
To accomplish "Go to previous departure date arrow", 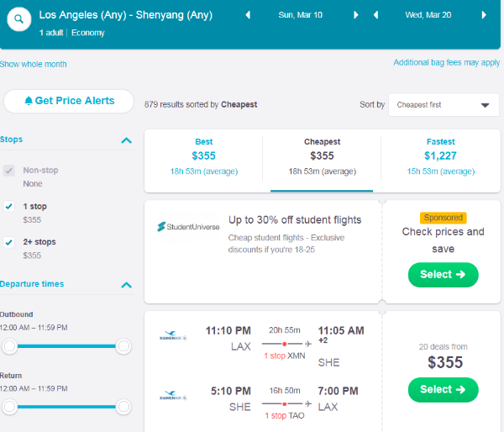I will coord(248,15).
